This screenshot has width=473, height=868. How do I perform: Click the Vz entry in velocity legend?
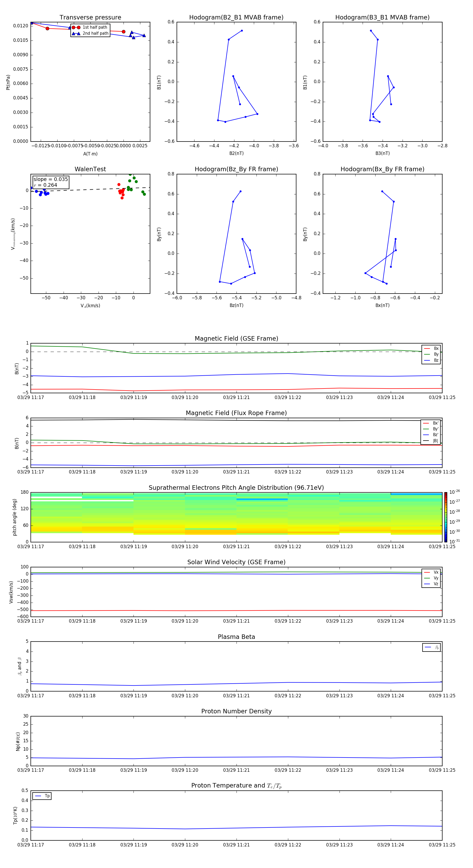coord(431,584)
